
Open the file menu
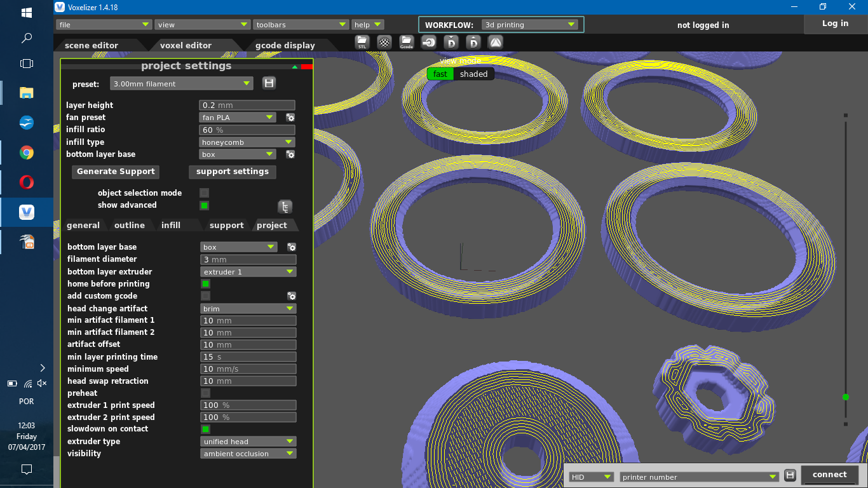(x=104, y=25)
